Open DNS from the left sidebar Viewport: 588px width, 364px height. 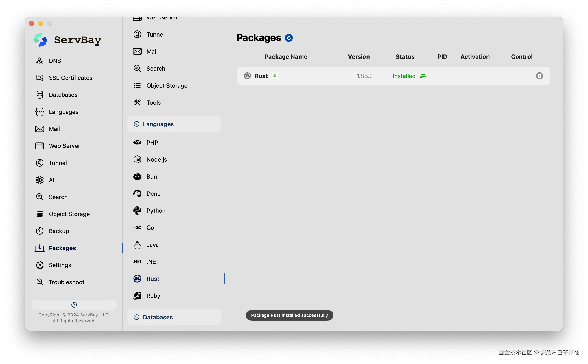point(55,61)
